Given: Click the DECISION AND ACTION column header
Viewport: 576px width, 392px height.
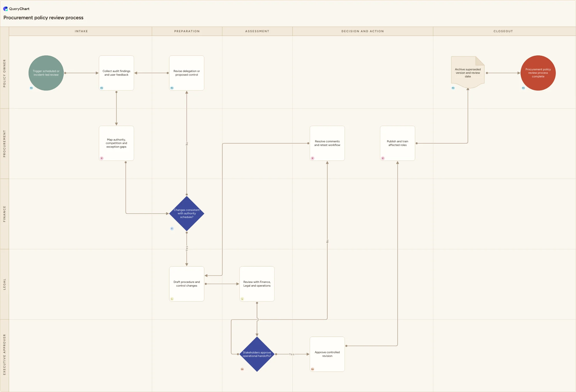Looking at the screenshot, I should pos(363,31).
